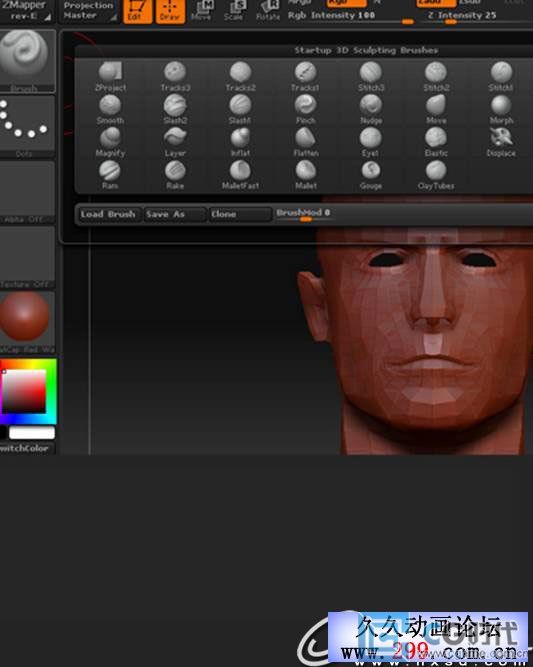Open the MatCap Red Wax material selector
The image size is (533, 667).
[x=27, y=323]
